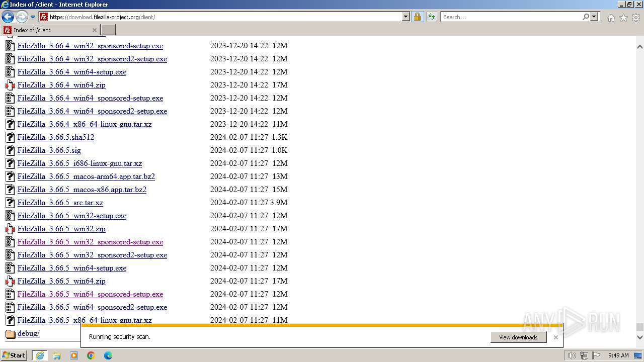Open the debug/ folder link
The width and height of the screenshot is (644, 362).
click(28, 333)
